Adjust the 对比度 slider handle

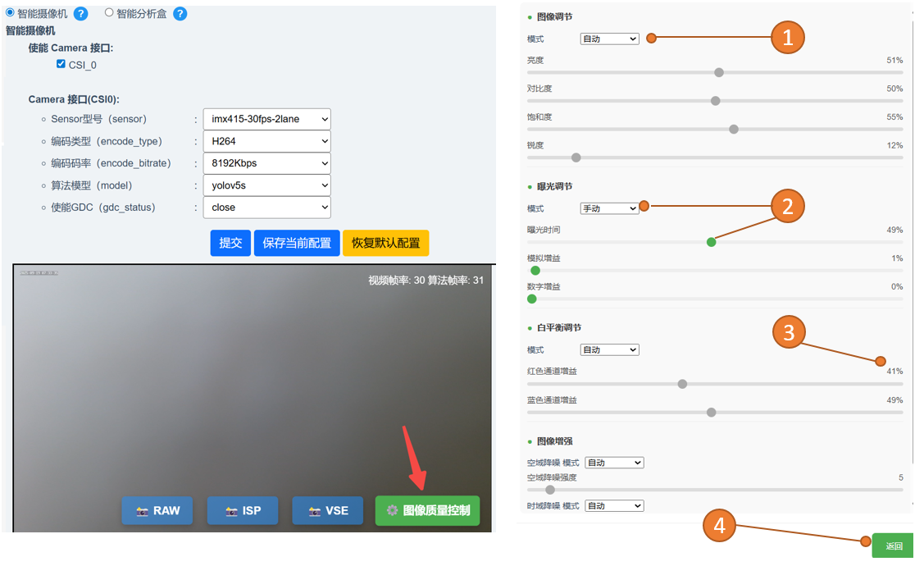coord(716,101)
